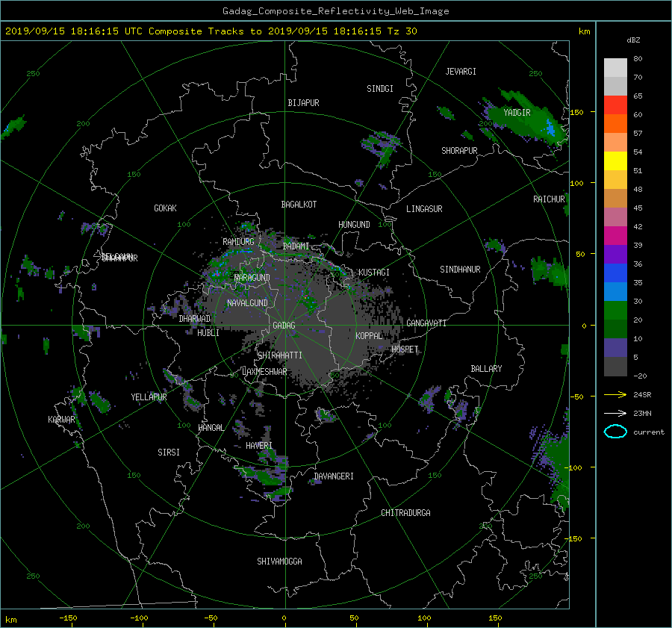672x628 pixels.
Task: Click the RAMDURG city label
Action: pos(238,242)
